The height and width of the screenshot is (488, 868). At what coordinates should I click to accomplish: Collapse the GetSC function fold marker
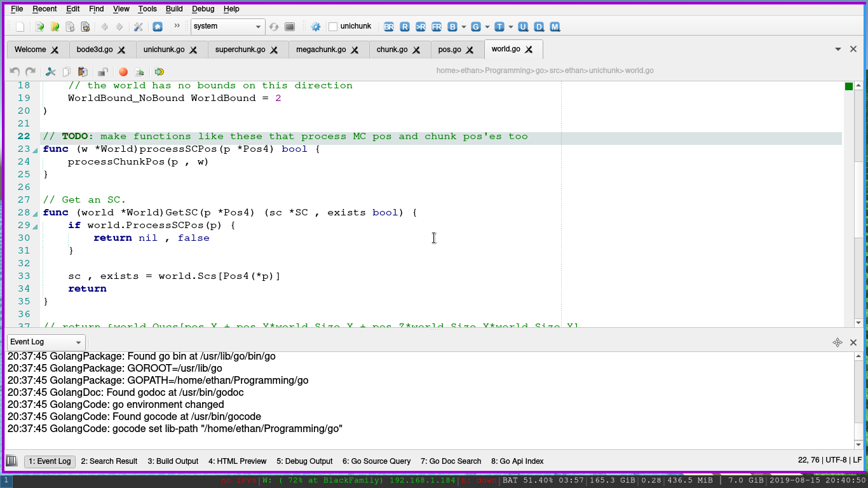click(x=36, y=213)
